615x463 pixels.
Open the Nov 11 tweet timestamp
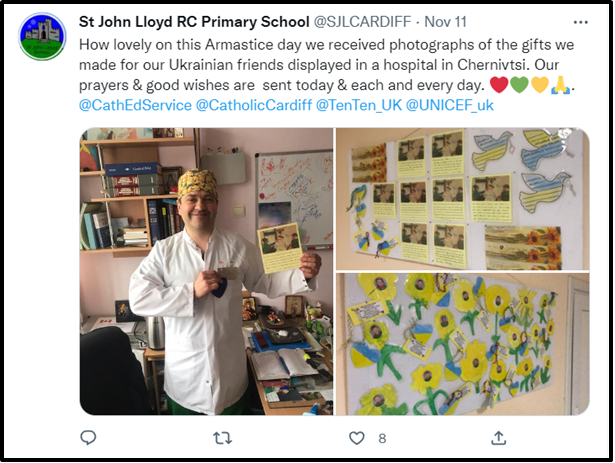tap(446, 22)
